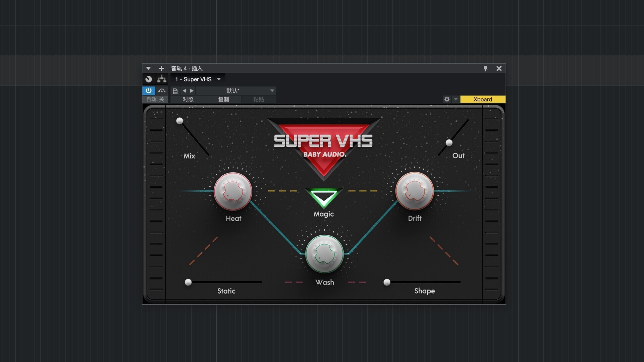
Task: Open the settings gear icon
Action: pyautogui.click(x=447, y=99)
